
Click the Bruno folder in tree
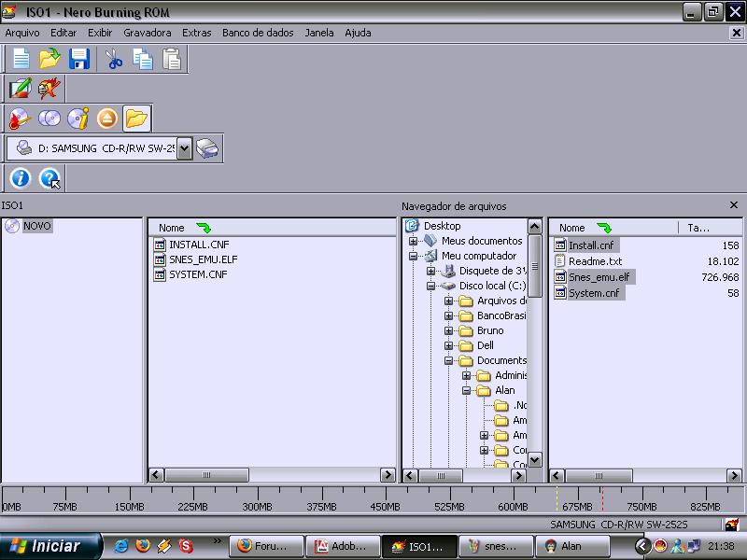490,330
